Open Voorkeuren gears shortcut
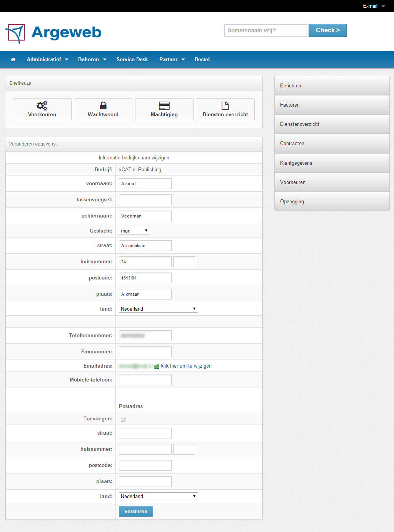 pyautogui.click(x=42, y=110)
